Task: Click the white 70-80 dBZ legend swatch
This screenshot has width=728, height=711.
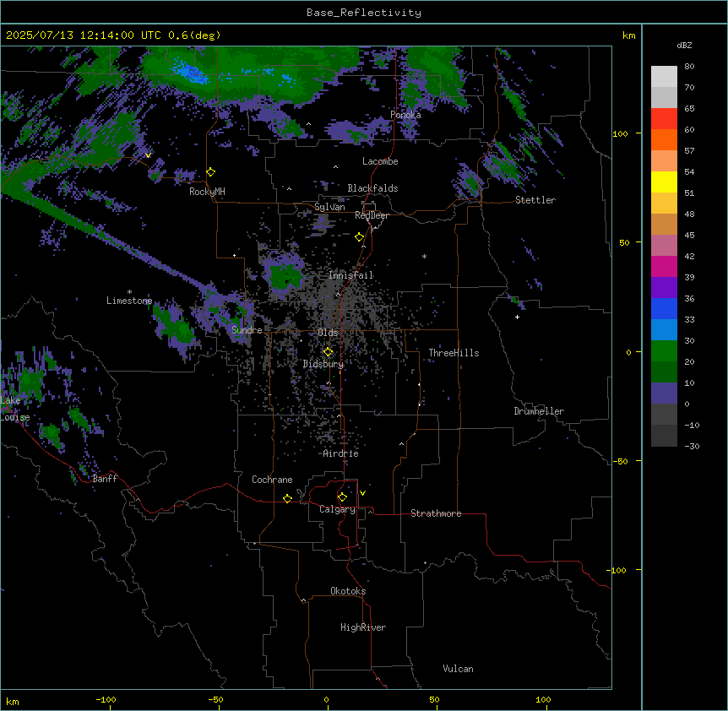Action: (x=664, y=77)
